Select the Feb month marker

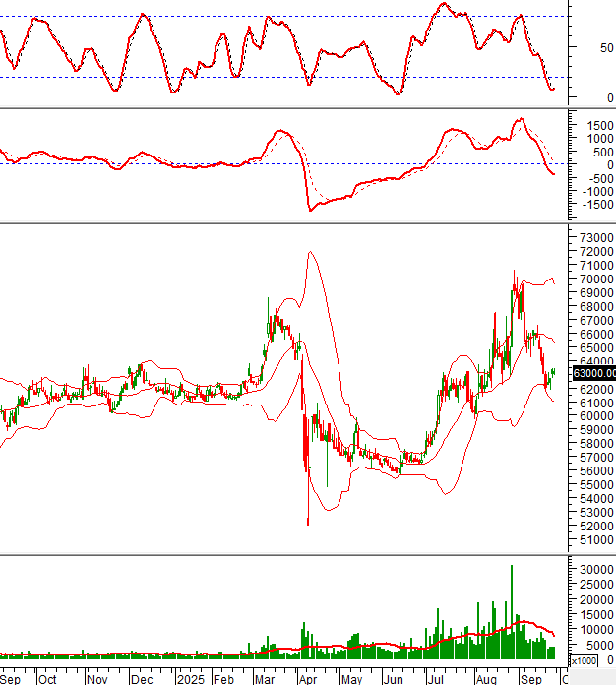pos(223,678)
